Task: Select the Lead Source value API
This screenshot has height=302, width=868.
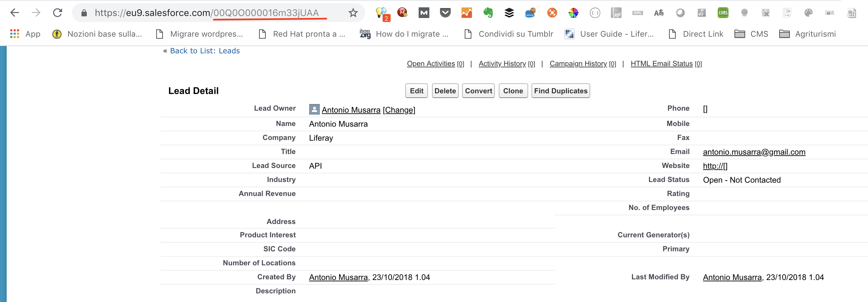Action: (315, 166)
